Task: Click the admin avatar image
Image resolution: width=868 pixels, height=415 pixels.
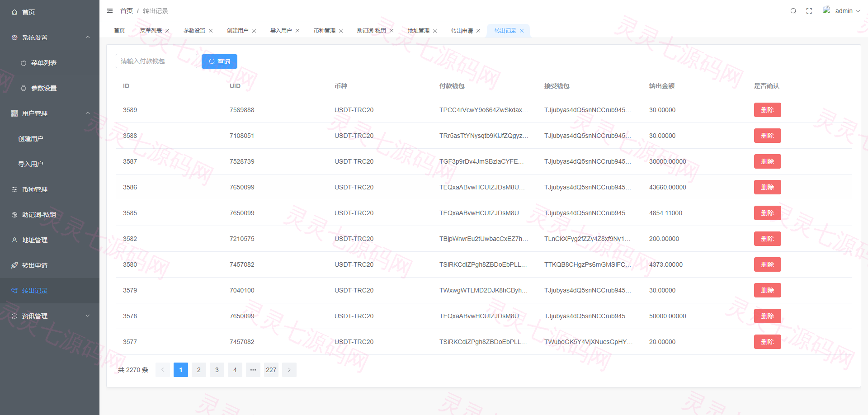Action: point(826,10)
